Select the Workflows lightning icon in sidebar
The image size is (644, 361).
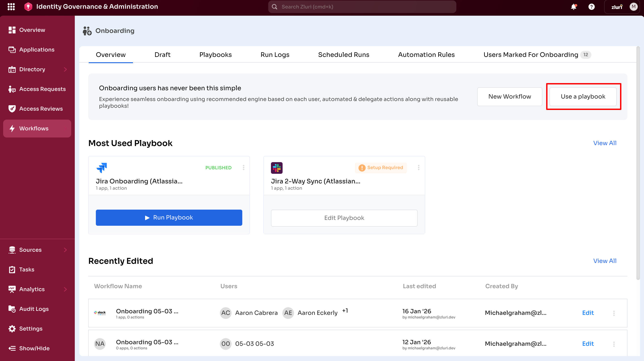point(12,128)
